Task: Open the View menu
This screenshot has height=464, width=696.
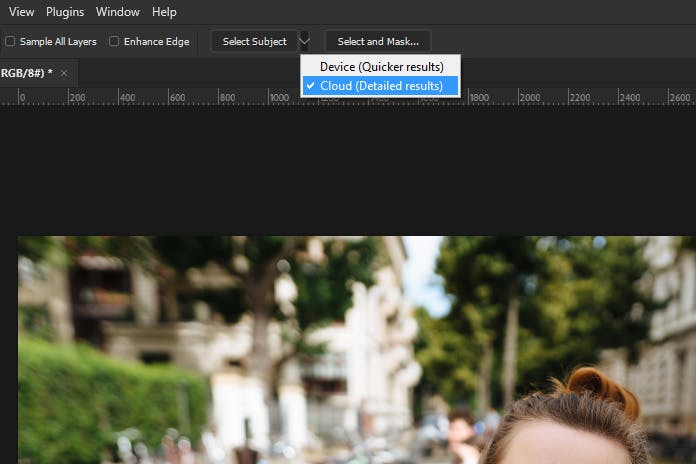Action: (x=21, y=12)
